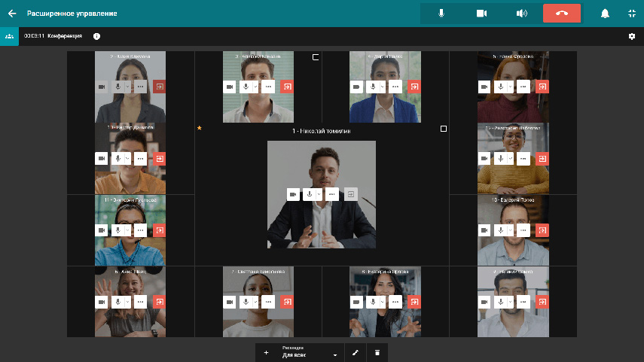Expand mic options for participant 12
This screenshot has width=644, height=362.
[x=511, y=159]
